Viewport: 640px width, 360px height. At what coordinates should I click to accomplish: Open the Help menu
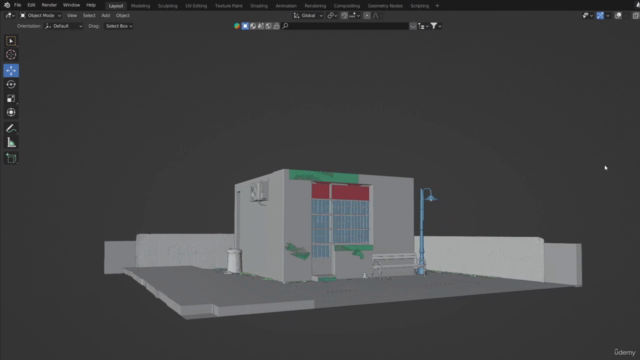[x=91, y=5]
